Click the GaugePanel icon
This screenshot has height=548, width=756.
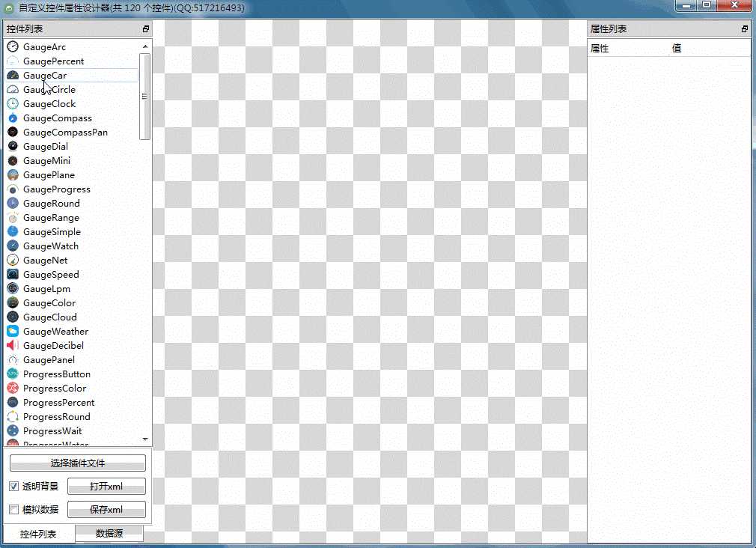[x=13, y=360]
